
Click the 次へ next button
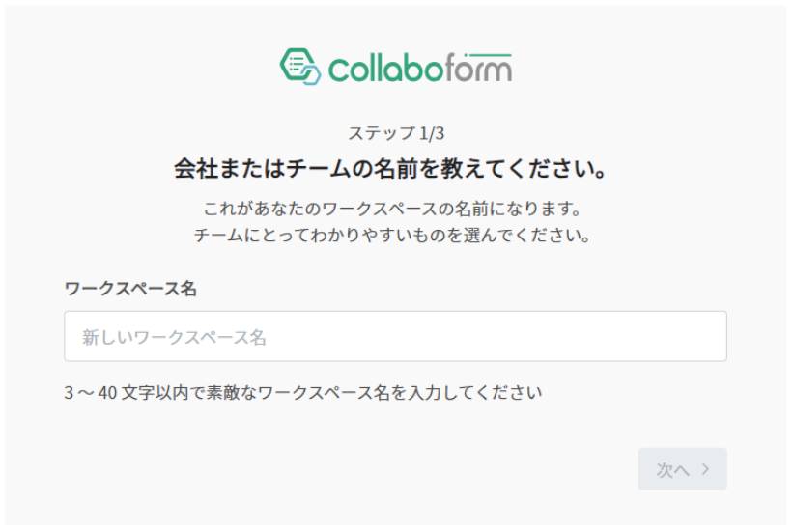pos(682,469)
